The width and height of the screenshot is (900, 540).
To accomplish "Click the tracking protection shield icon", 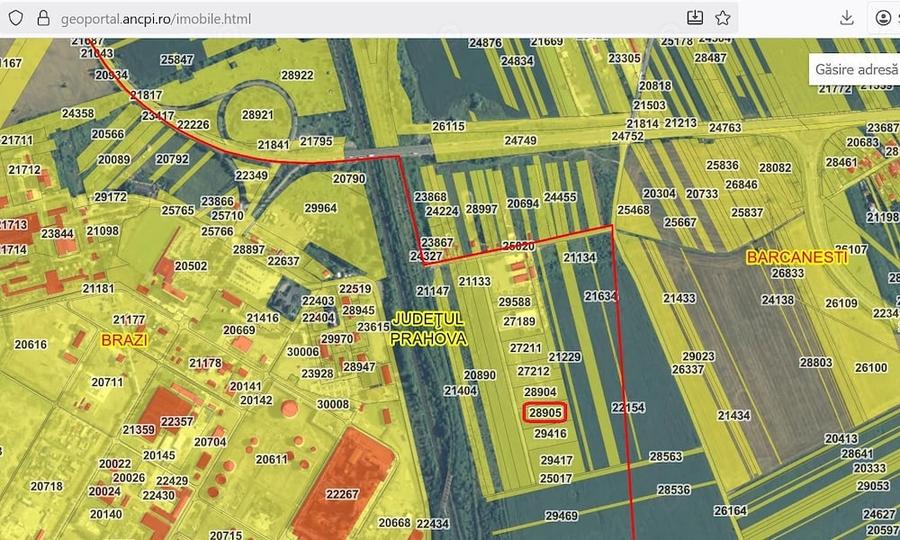I will click(x=16, y=18).
